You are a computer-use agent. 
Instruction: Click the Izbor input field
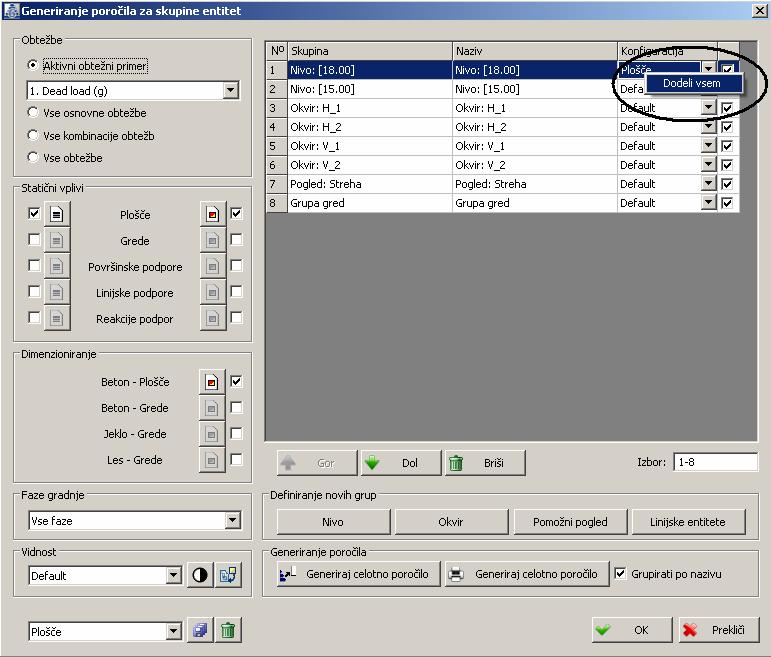[715, 462]
